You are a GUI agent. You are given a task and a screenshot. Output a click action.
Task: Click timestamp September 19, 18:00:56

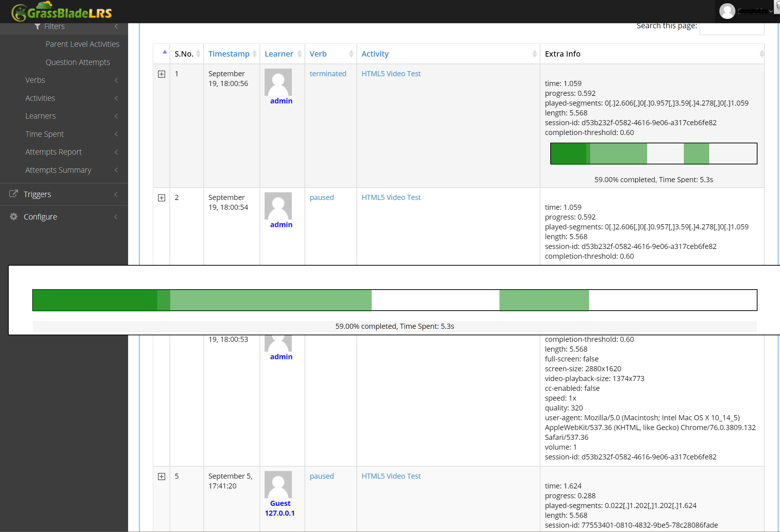228,78
